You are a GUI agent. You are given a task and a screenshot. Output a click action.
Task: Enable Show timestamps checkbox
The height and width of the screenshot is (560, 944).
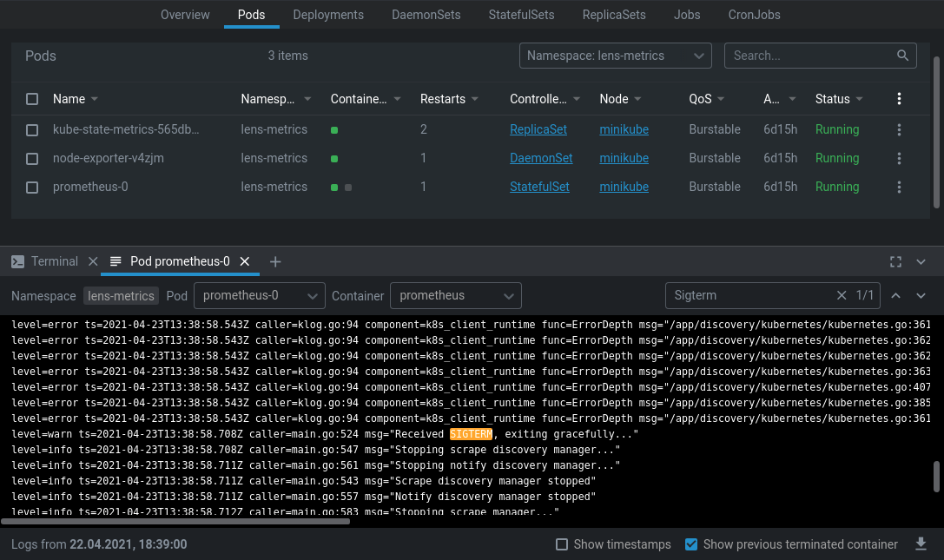point(562,544)
